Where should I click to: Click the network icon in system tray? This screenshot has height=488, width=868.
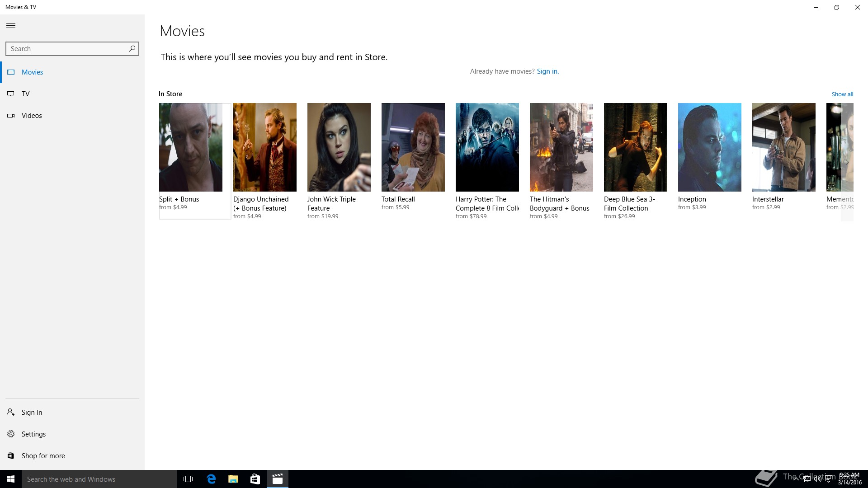point(807,479)
